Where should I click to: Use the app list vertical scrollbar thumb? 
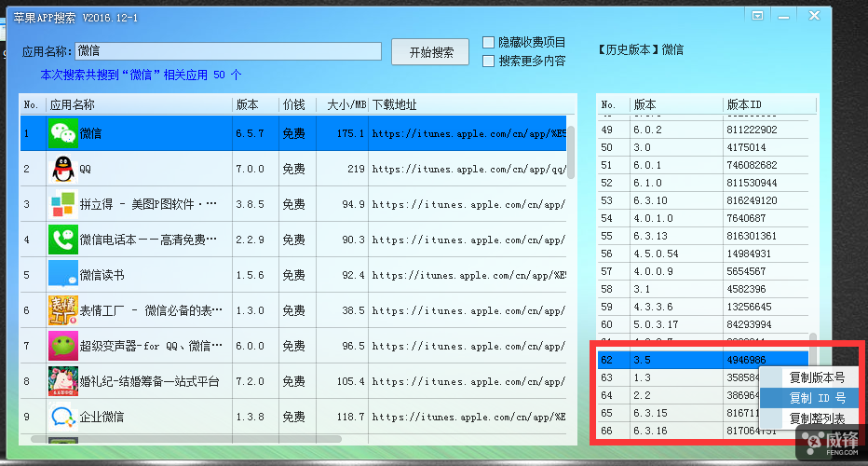[571, 152]
